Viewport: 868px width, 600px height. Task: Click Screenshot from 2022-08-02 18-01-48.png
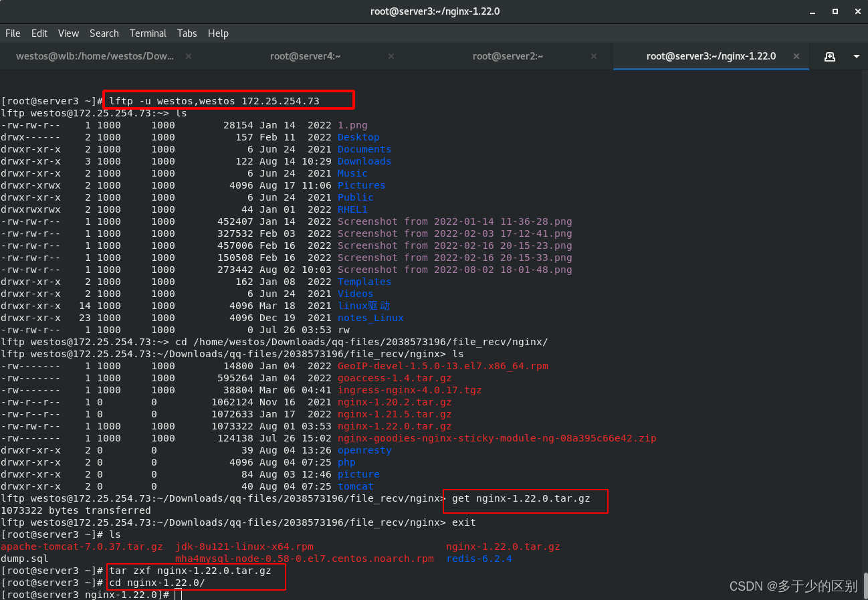pyautogui.click(x=455, y=270)
